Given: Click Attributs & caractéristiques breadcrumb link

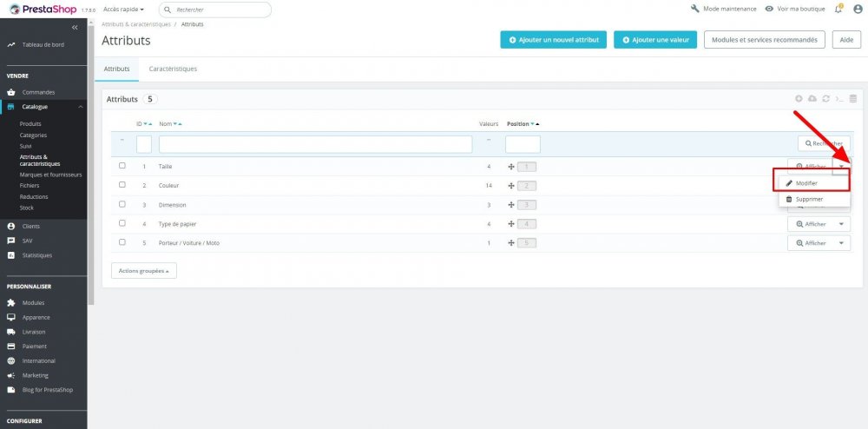Looking at the screenshot, I should (x=136, y=24).
